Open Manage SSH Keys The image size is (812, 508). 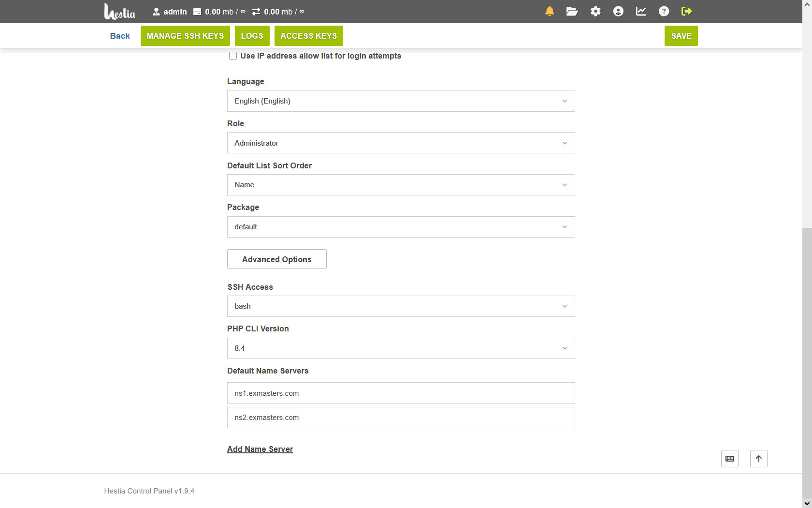(185, 36)
